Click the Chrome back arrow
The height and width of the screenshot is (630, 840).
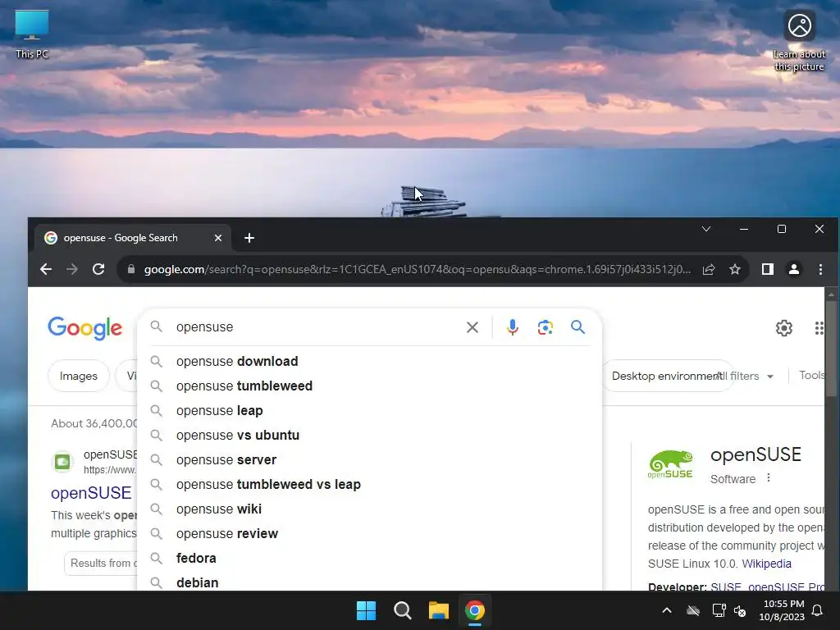[x=46, y=269]
